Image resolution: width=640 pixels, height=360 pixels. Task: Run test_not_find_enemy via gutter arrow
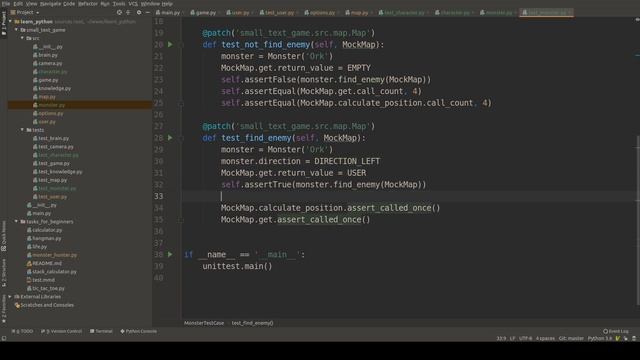pos(170,44)
